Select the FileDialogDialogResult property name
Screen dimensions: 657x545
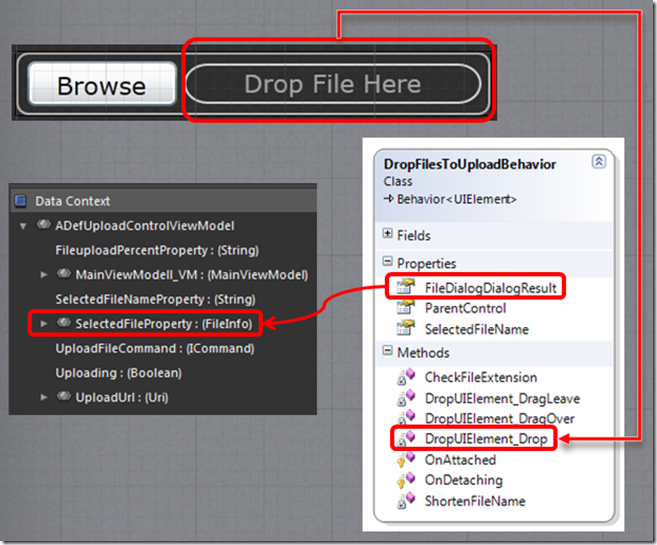[491, 288]
